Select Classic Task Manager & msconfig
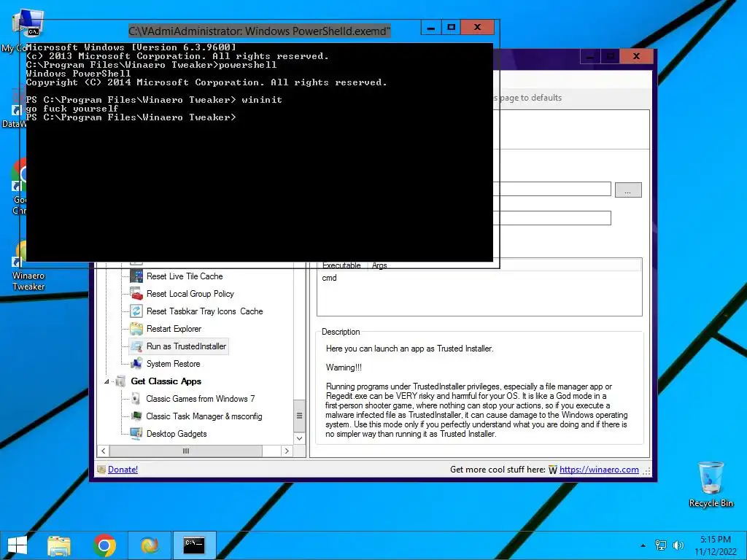 coord(204,416)
